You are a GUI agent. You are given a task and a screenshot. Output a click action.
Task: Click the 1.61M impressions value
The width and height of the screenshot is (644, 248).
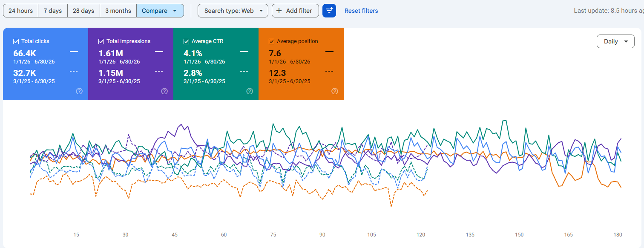111,53
